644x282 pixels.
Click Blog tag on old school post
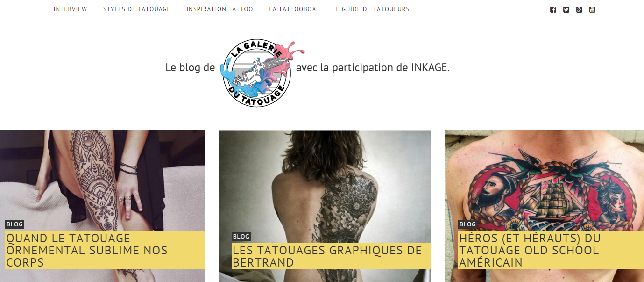click(x=467, y=224)
